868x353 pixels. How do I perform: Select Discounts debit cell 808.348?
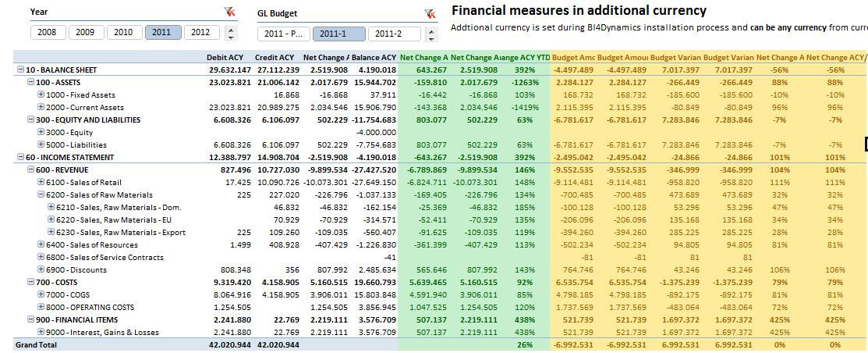[236, 269]
